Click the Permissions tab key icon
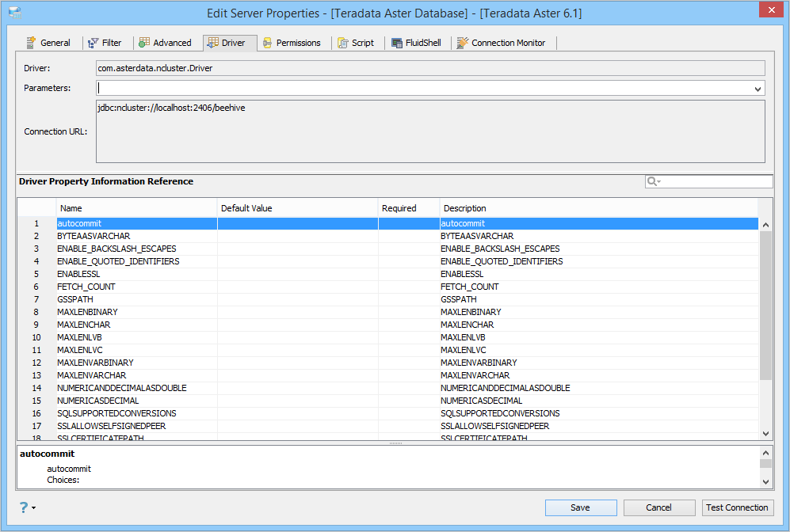The image size is (790, 532). click(x=268, y=44)
